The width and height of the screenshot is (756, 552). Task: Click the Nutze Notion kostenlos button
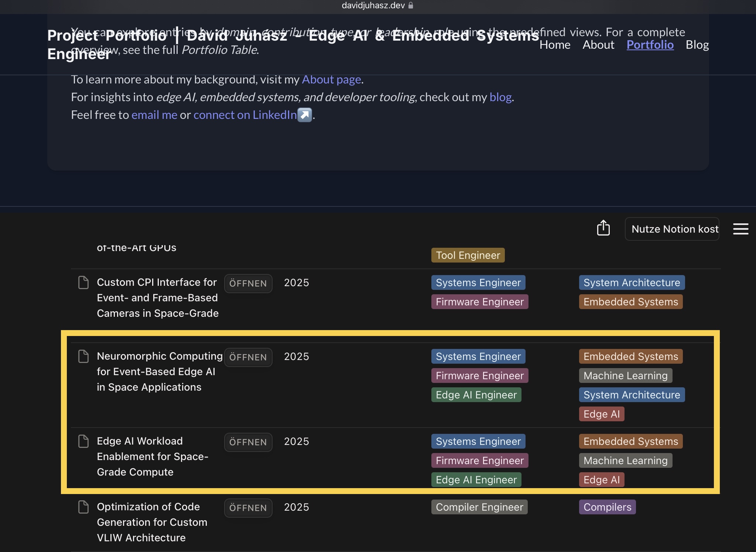[x=672, y=229]
